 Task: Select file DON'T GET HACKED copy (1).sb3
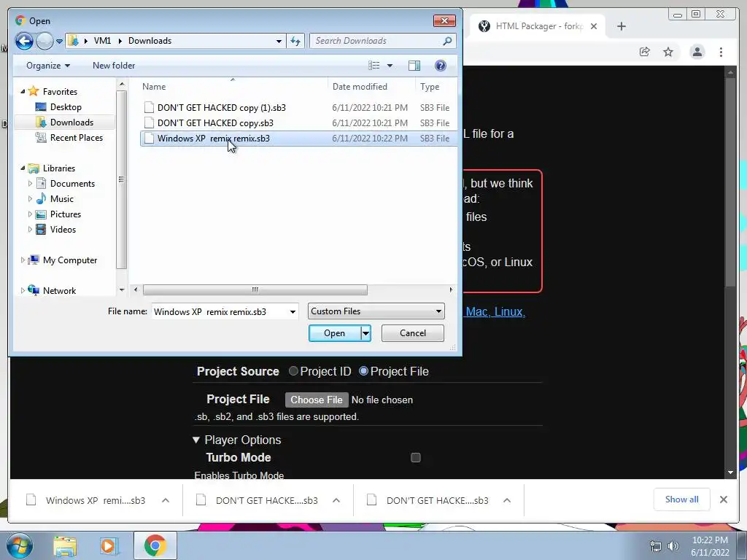pyautogui.click(x=222, y=108)
